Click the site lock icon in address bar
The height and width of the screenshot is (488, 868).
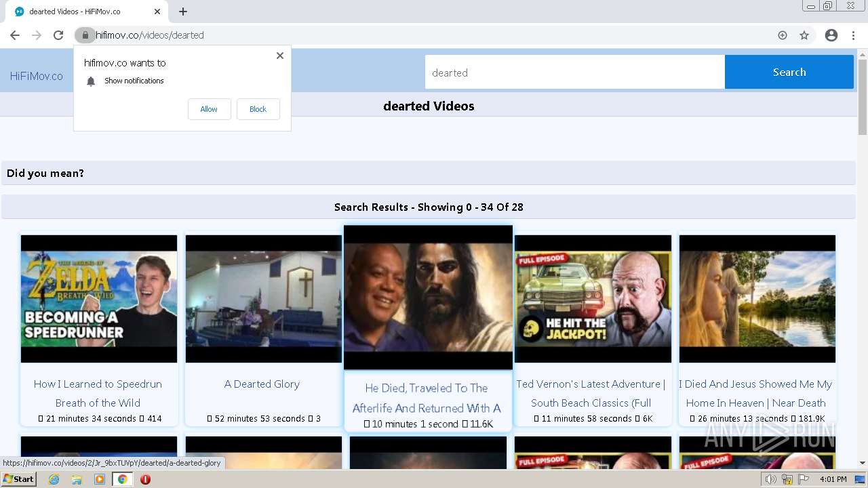pos(85,35)
